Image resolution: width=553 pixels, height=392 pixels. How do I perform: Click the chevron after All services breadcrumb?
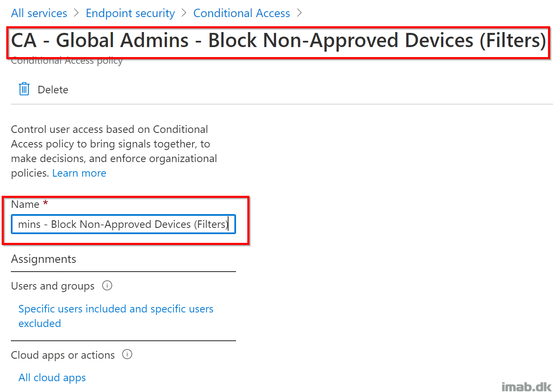click(x=76, y=13)
